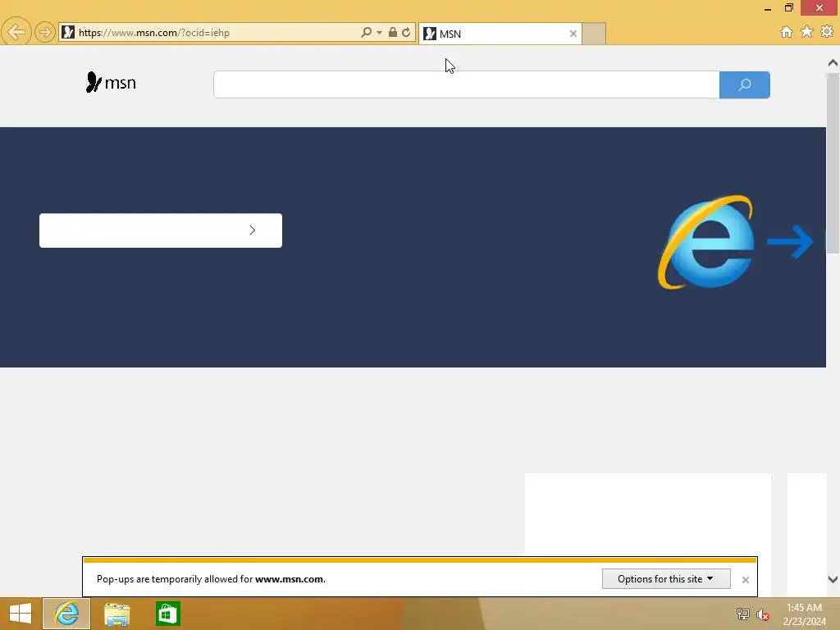Open the address bar autocomplete dropdown arrow
Viewport: 840px width, 630px height.
[379, 33]
